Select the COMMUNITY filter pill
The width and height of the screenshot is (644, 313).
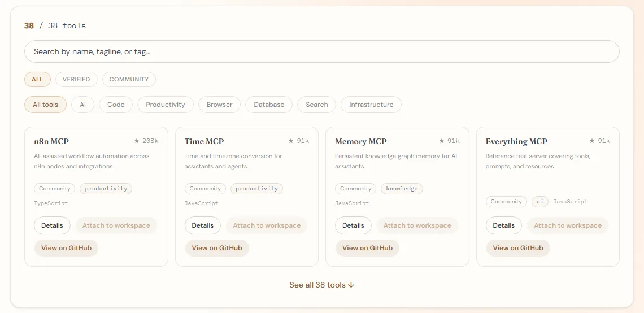pos(129,79)
